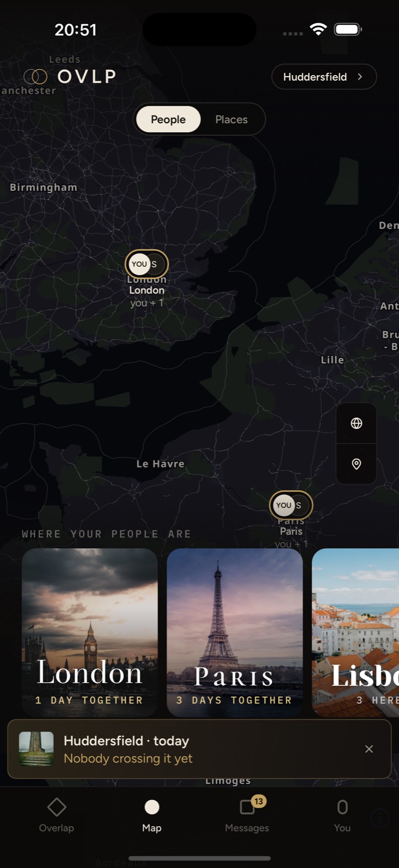The image size is (399, 868).
Task: Open the London 1 day together card
Action: 90,632
